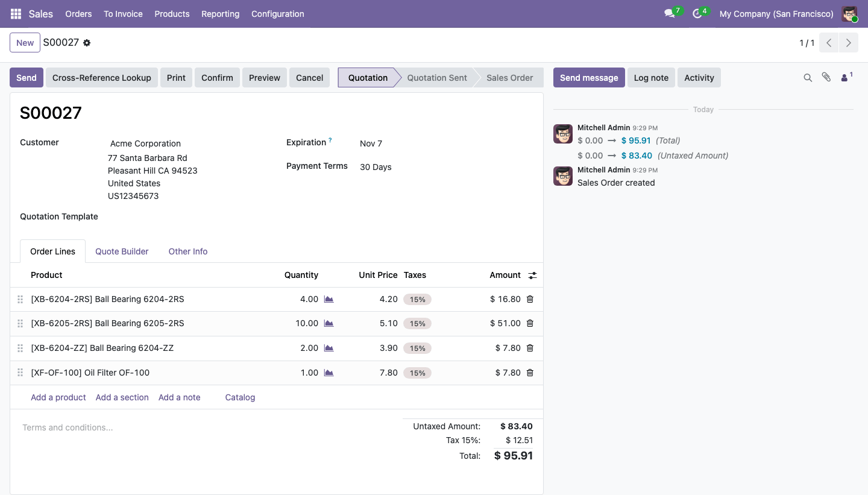Click the Confirm button
The height and width of the screenshot is (495, 868).
click(217, 78)
